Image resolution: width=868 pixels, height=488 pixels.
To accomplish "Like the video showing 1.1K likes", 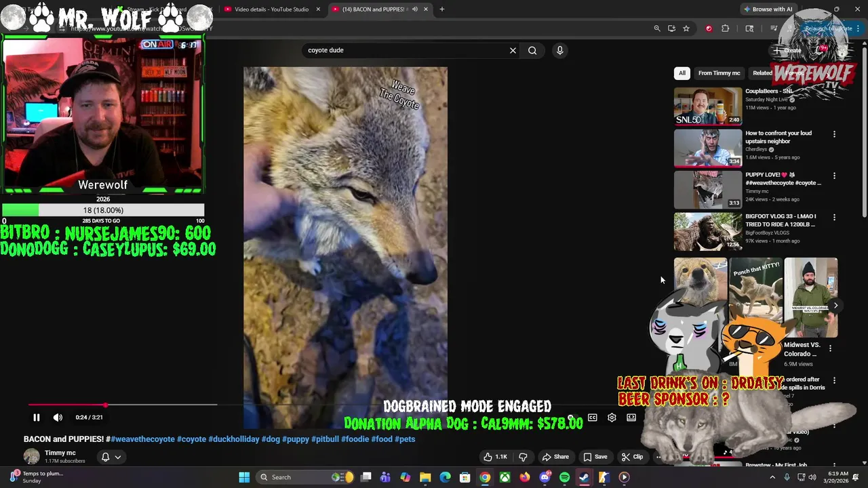I will point(495,457).
